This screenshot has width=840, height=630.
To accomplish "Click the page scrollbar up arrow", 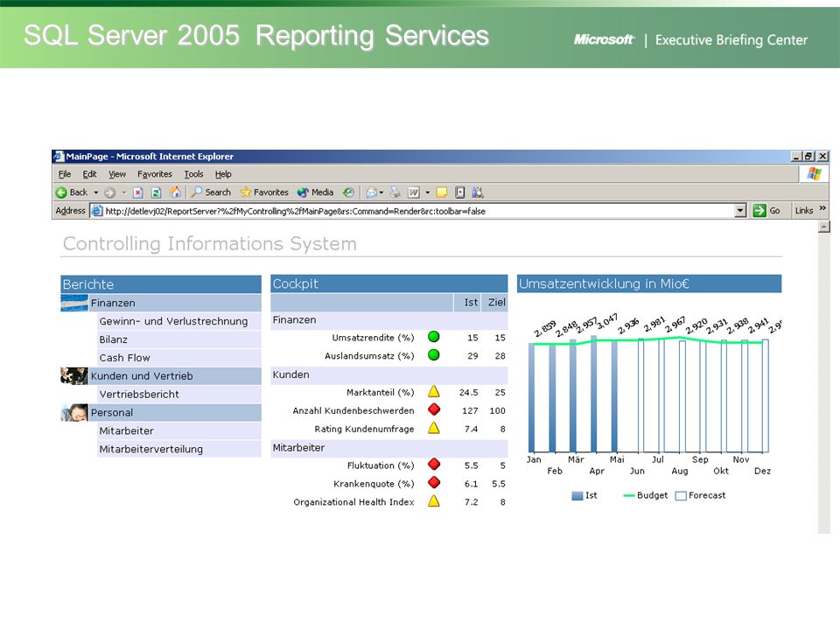I will tap(824, 227).
